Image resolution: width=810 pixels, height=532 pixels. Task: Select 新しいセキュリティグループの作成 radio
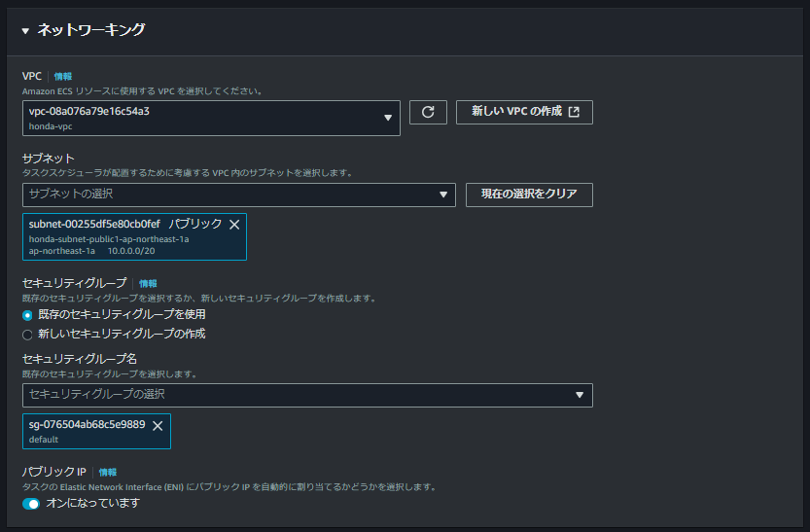(x=27, y=335)
